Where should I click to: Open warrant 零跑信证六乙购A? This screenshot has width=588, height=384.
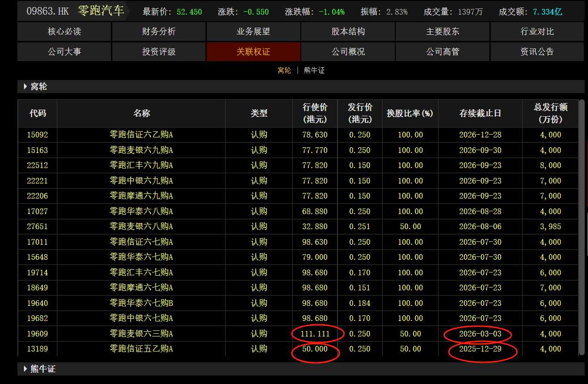coord(141,135)
